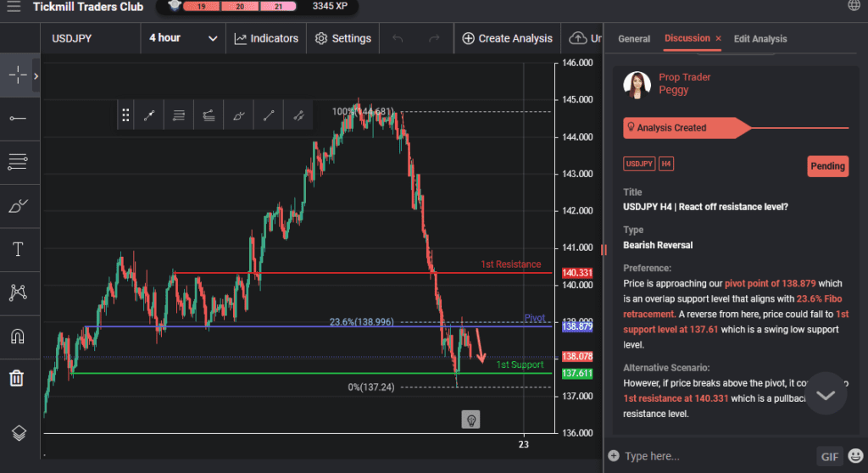Viewport: 868px width, 473px height.
Task: Open the hamburger menu
Action: click(x=13, y=7)
